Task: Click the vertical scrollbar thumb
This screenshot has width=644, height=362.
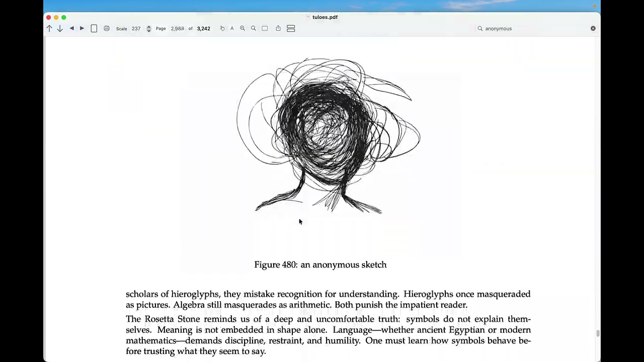Action: click(x=598, y=334)
